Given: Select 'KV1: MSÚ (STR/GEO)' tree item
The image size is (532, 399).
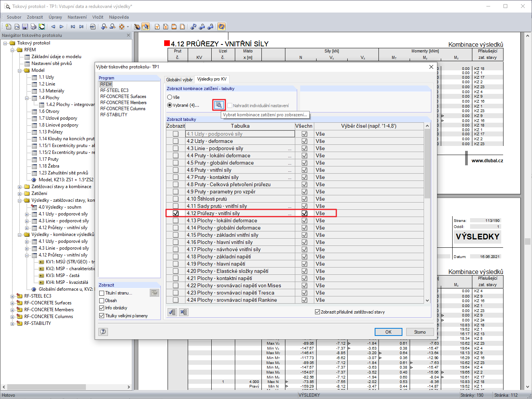Looking at the screenshot, I should (x=70, y=262).
